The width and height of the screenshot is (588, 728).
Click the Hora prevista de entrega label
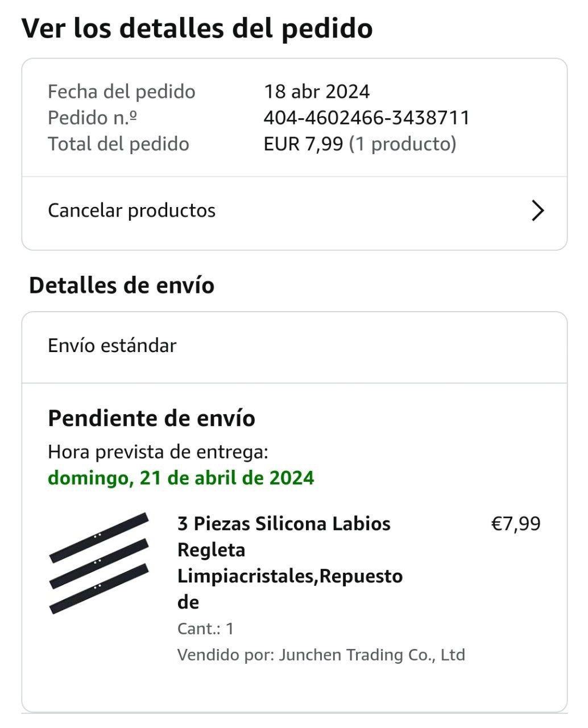[158, 452]
